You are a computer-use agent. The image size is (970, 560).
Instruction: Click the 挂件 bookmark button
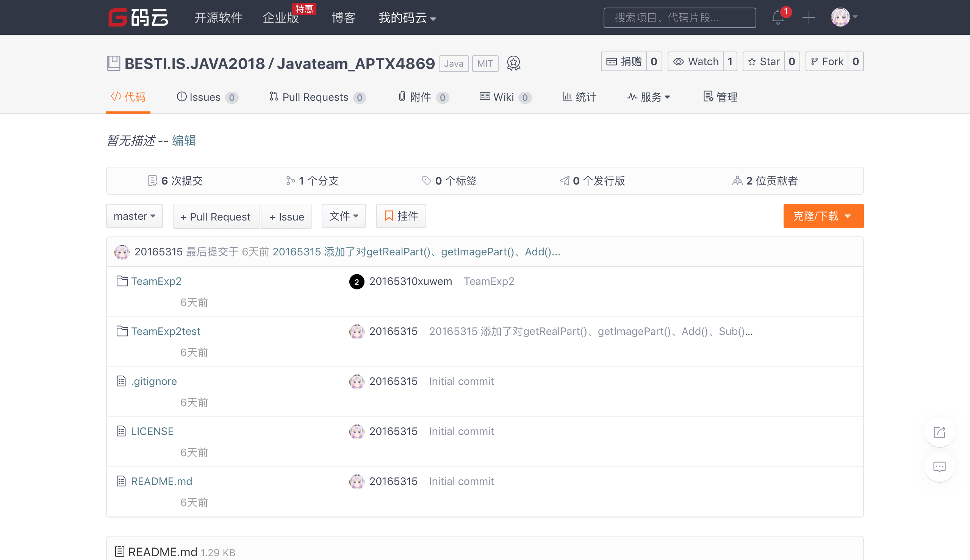click(x=401, y=216)
